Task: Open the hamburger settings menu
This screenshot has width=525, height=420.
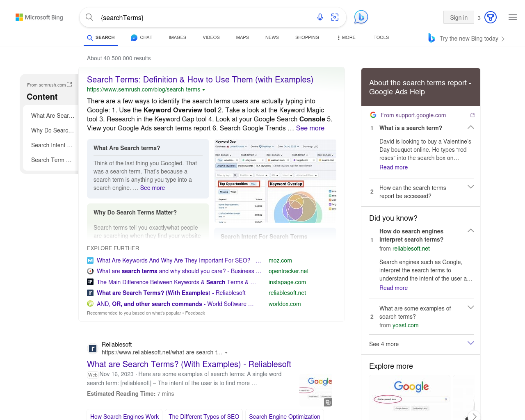Action: coord(512,17)
